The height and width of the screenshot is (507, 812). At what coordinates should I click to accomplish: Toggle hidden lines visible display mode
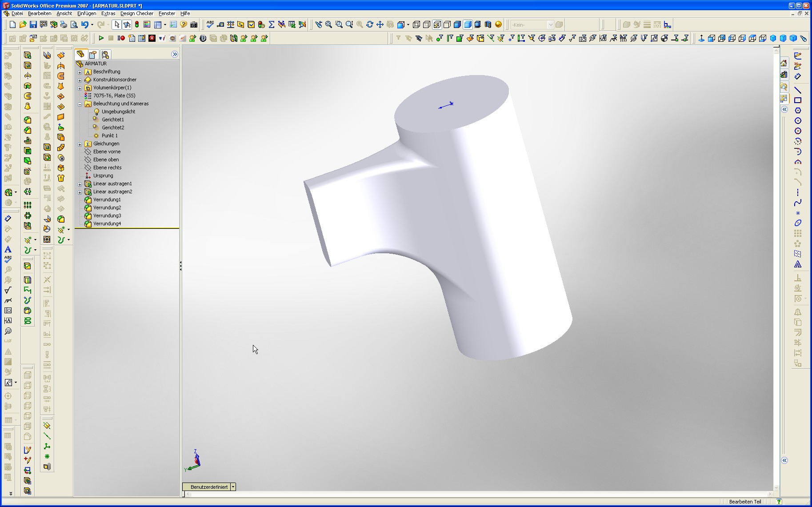[427, 25]
